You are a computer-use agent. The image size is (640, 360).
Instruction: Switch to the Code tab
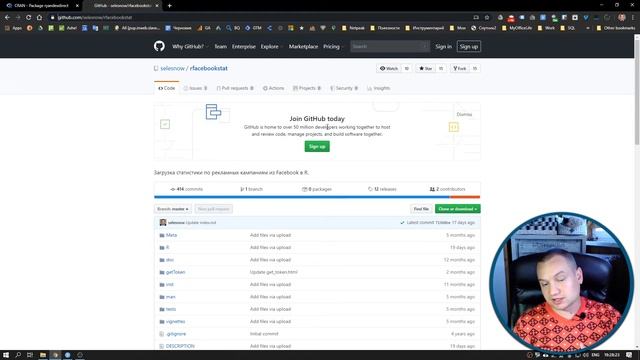167,88
